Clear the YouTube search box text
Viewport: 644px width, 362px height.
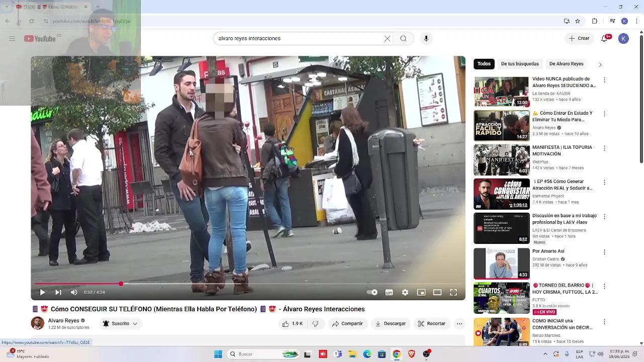(387, 39)
